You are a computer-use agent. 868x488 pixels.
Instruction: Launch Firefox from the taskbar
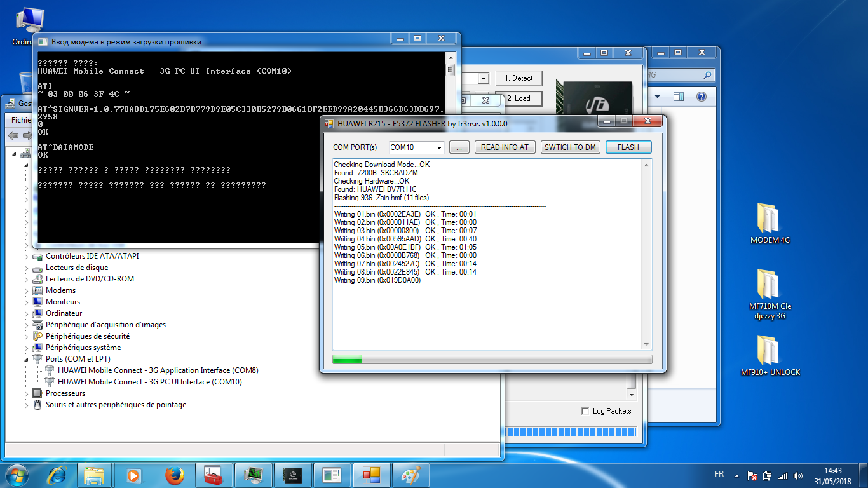pos(173,475)
